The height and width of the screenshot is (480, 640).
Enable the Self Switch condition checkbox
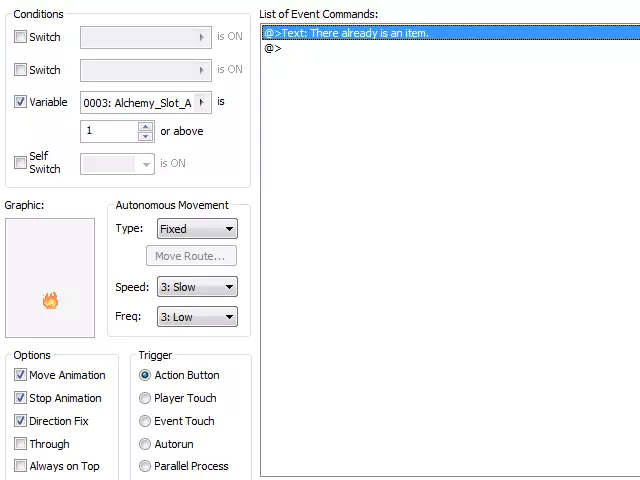click(x=20, y=162)
